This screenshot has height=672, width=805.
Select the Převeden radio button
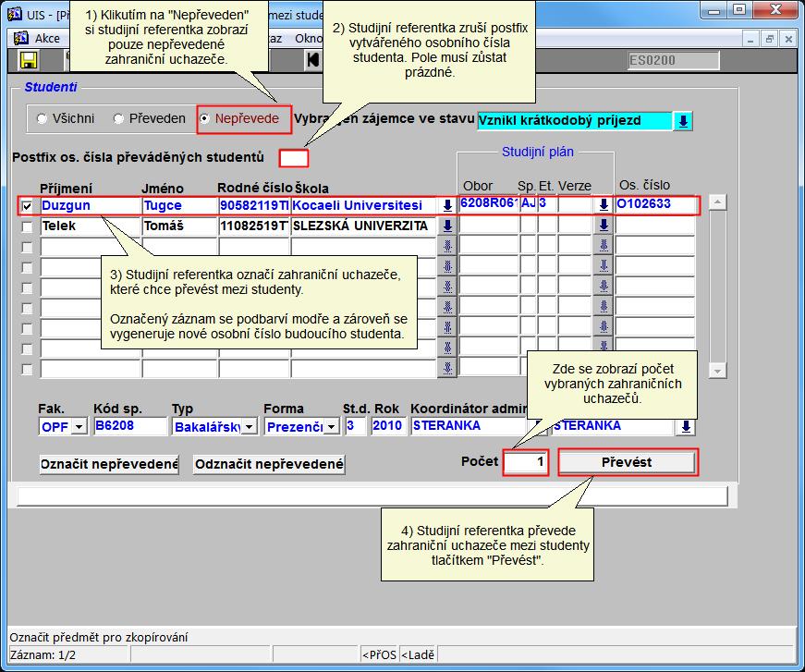pyautogui.click(x=118, y=118)
